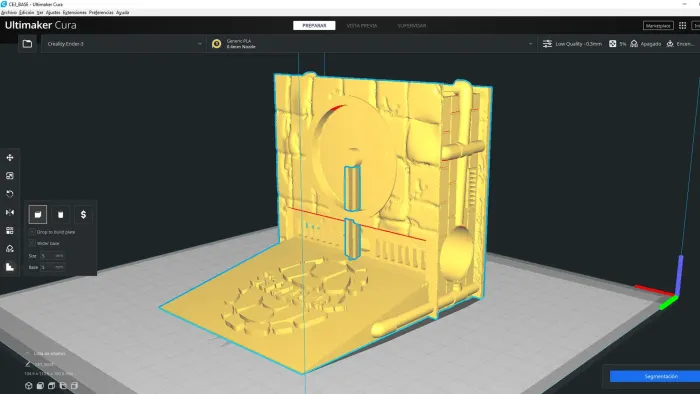
Task: Select the Support Blocker tool
Action: (x=10, y=249)
